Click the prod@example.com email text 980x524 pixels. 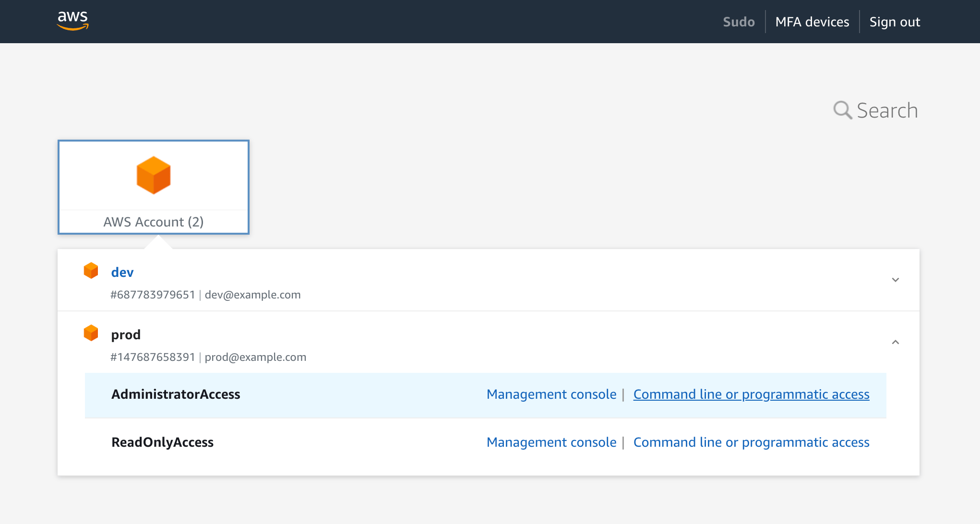point(255,357)
